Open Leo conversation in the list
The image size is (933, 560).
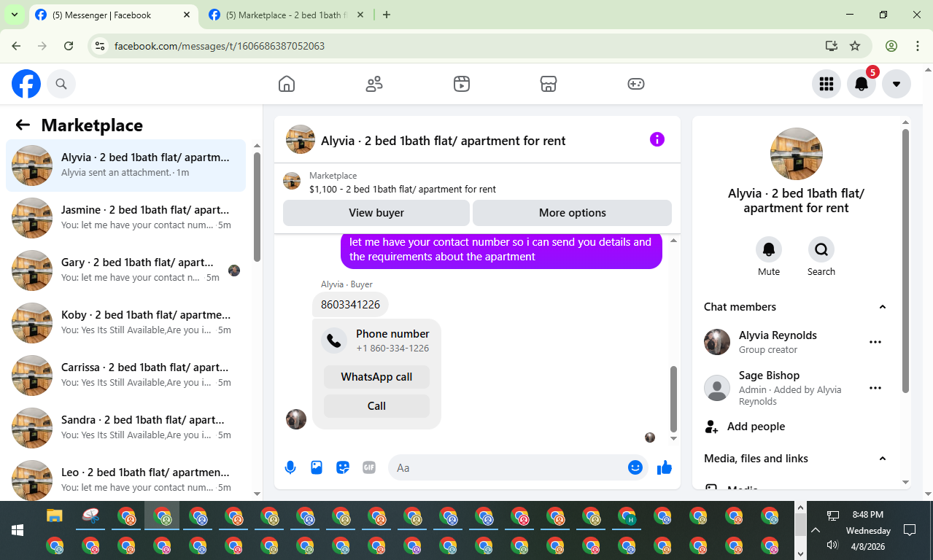point(125,478)
